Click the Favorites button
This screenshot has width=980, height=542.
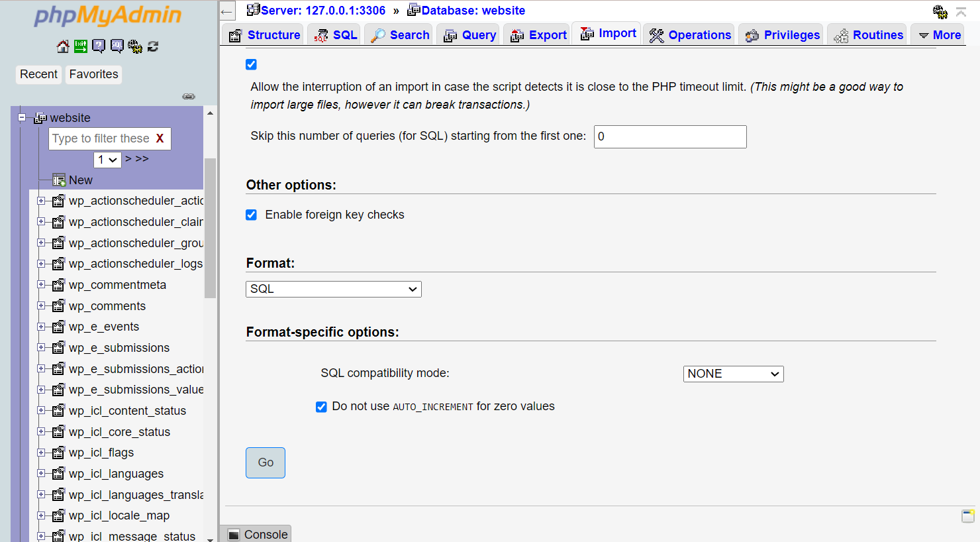[93, 74]
